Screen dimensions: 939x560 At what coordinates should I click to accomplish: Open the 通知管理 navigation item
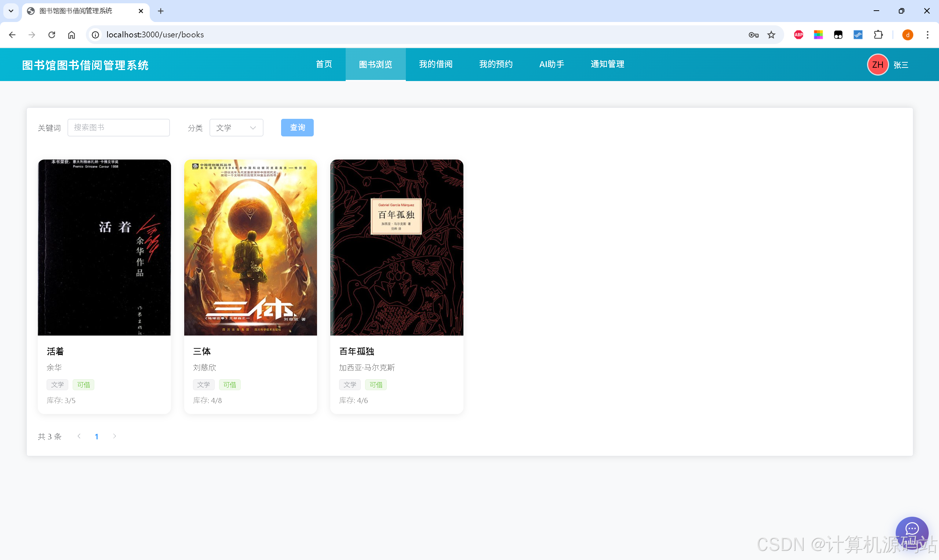(607, 65)
